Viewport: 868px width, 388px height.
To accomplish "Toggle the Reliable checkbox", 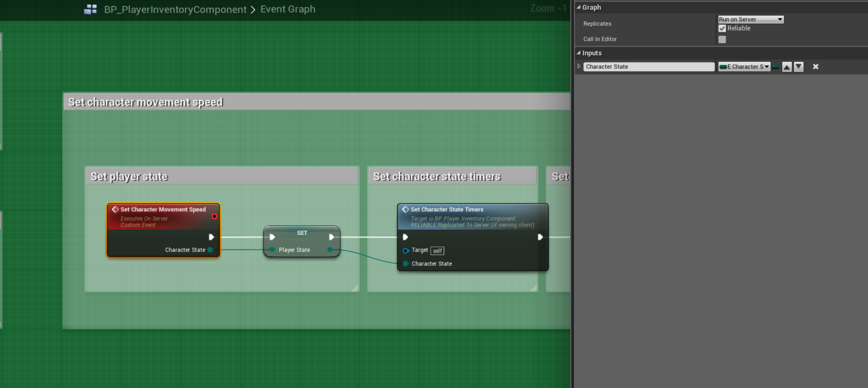I will 722,28.
